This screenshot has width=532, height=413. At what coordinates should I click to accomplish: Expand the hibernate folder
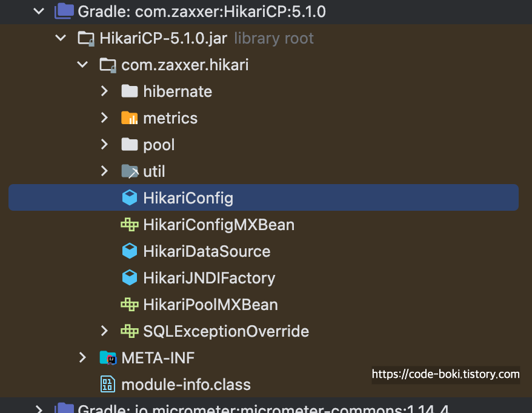point(104,91)
